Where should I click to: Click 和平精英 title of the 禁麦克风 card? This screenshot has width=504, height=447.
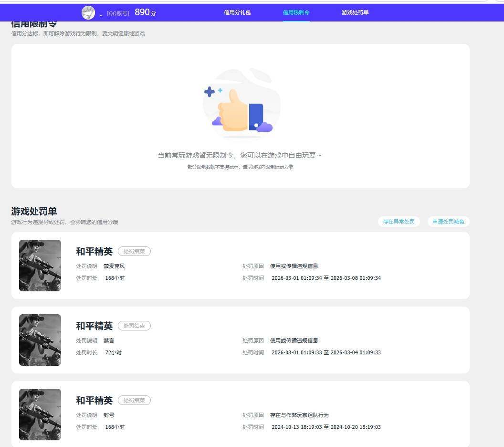pos(94,251)
